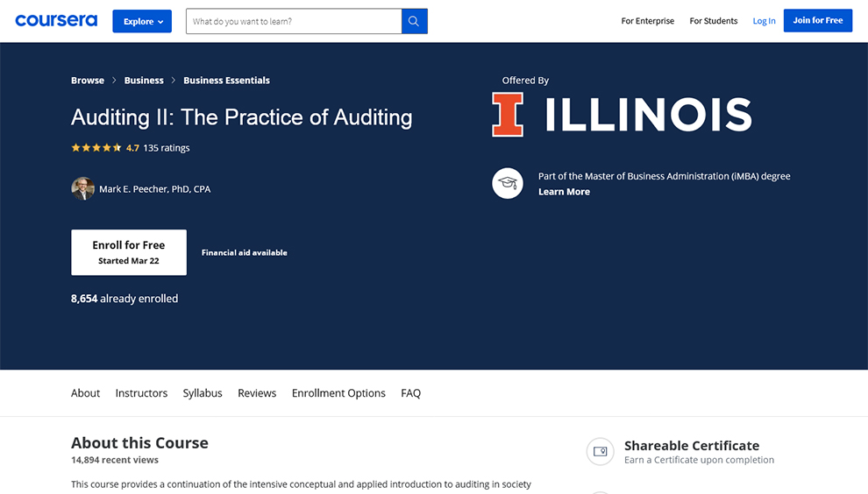
Task: Click Learn More about iMBA degree
Action: pos(564,192)
